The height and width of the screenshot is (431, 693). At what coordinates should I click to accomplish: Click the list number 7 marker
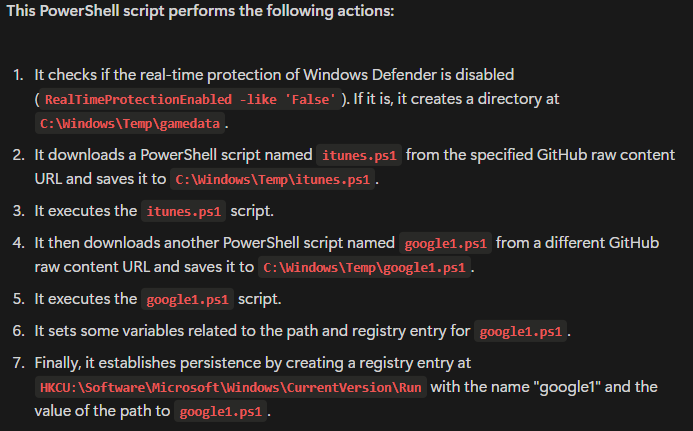[x=18, y=363]
